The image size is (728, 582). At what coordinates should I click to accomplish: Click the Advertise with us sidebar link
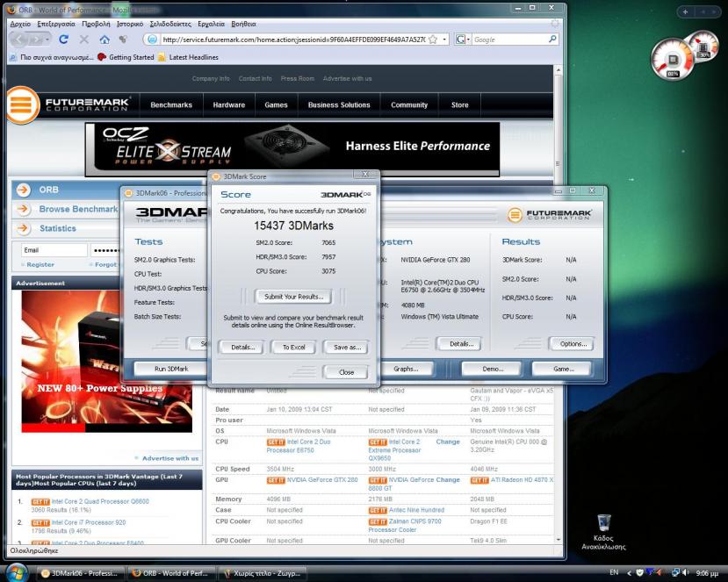[170, 458]
